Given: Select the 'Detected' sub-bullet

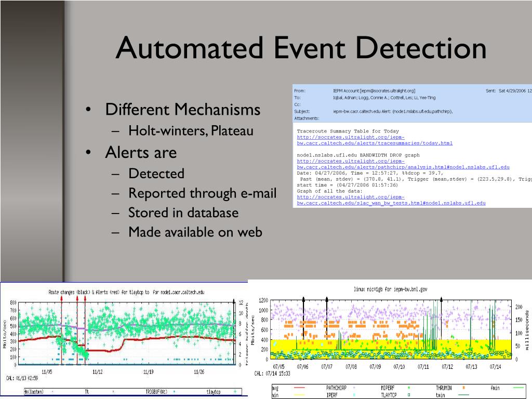Looking at the screenshot, I should pos(156,174).
